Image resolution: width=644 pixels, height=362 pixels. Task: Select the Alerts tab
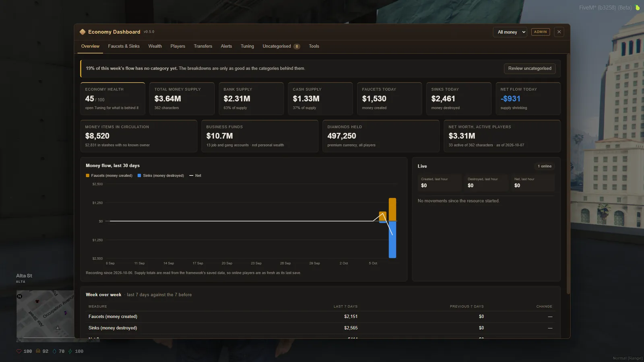pos(226,46)
